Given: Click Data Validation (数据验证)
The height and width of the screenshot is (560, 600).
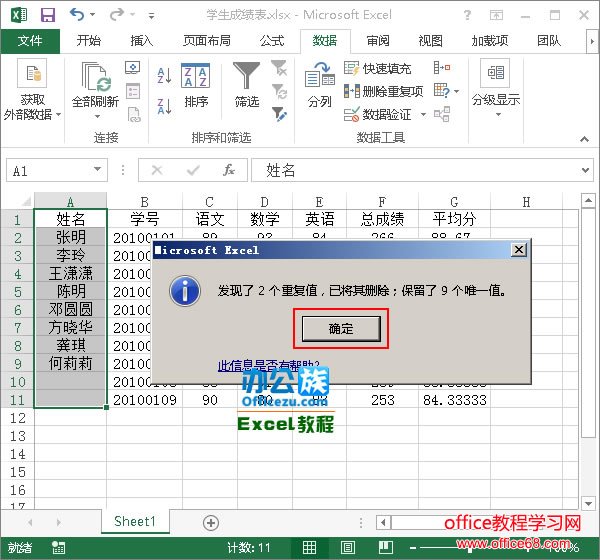Looking at the screenshot, I should point(378,114).
